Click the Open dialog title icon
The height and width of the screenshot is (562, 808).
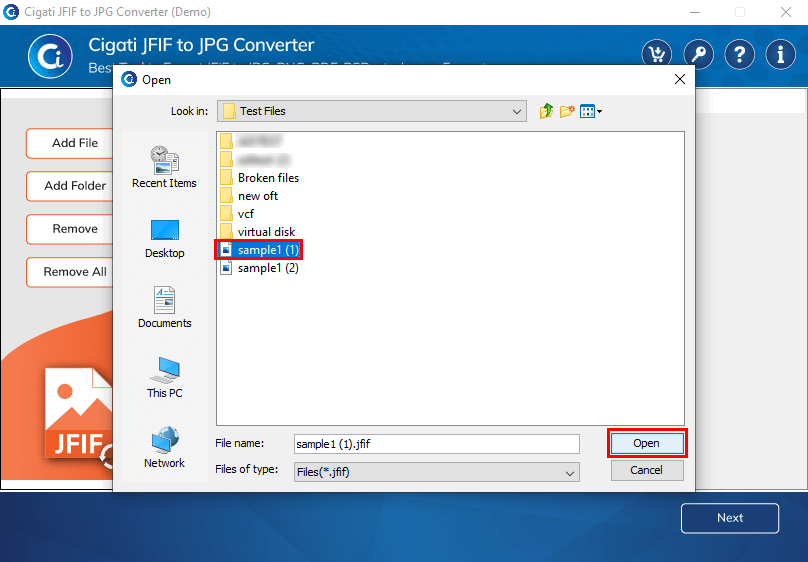click(129, 79)
